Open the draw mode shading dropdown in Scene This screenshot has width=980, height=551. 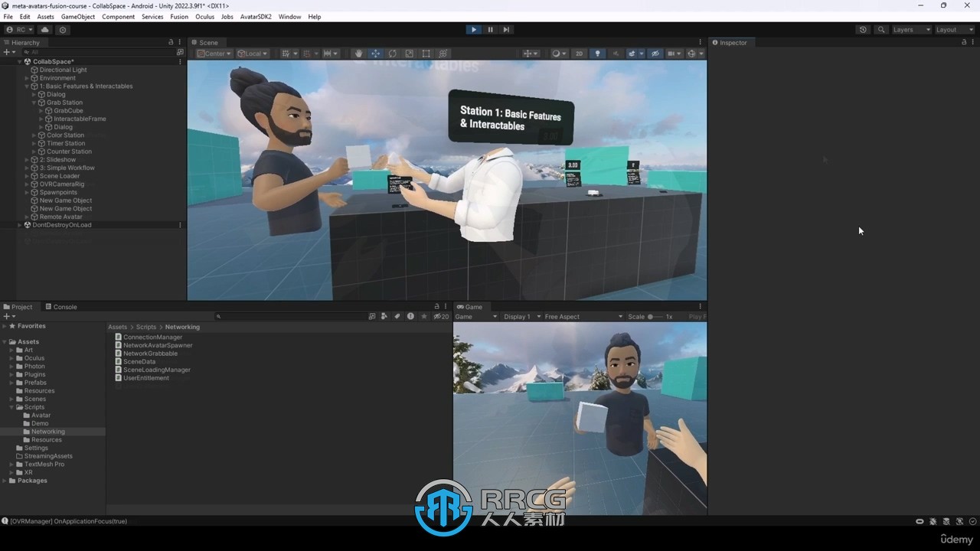(559, 54)
